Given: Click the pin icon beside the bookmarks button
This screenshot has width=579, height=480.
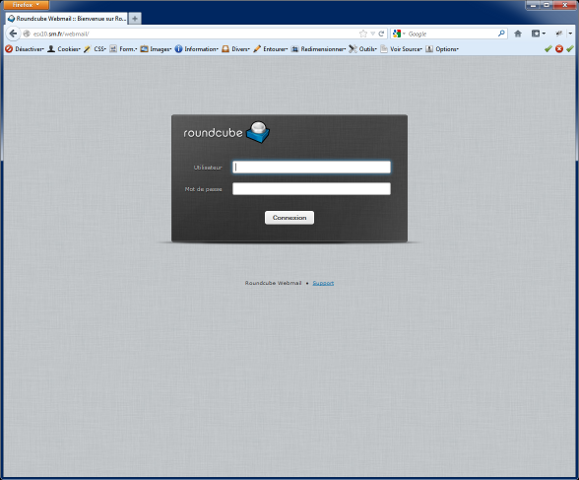Looking at the screenshot, I should click(x=559, y=34).
